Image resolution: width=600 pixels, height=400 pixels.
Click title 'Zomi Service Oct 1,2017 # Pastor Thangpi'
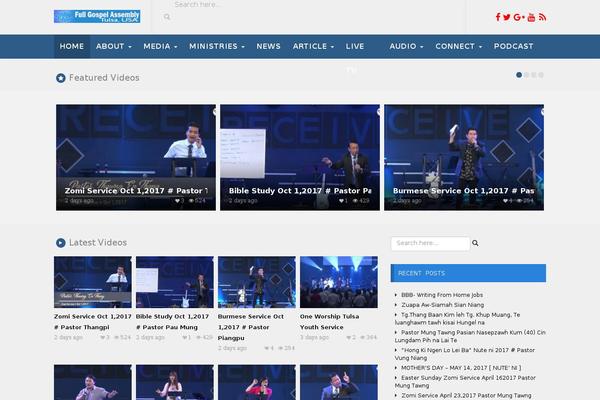point(93,322)
